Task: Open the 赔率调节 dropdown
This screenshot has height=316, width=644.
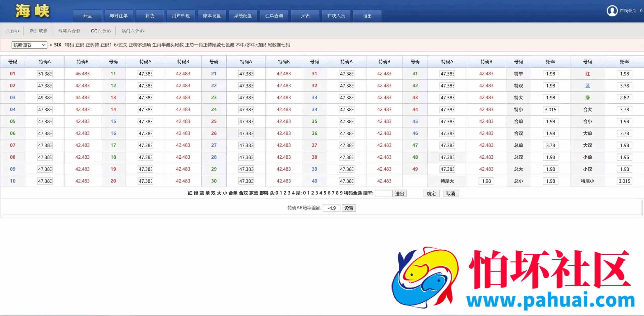Action: [29, 45]
